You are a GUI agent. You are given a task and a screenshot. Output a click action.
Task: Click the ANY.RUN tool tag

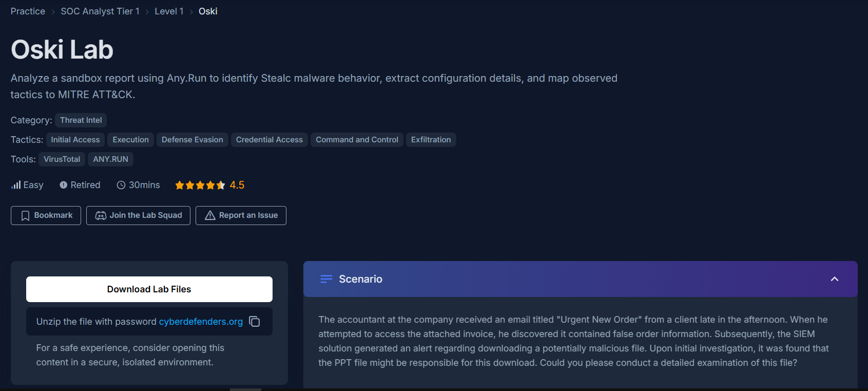click(x=110, y=159)
